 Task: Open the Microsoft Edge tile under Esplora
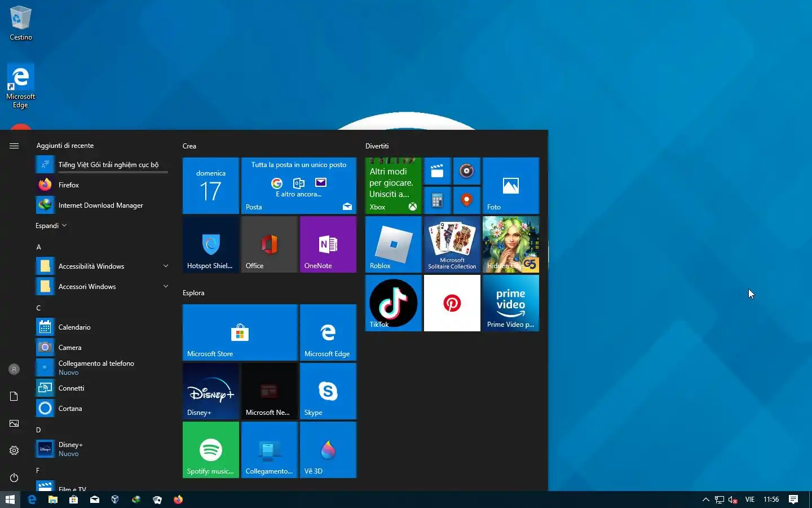pos(328,332)
